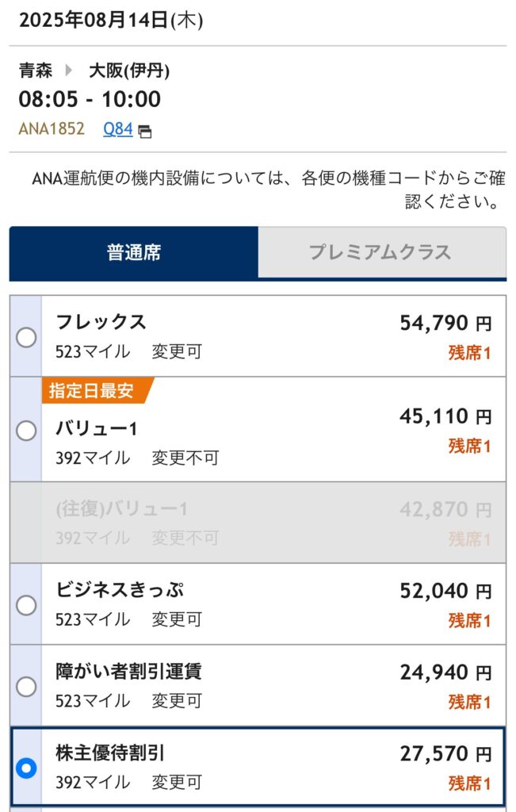Click the 24,940円 disability discount price
Viewport: 516px width, 812px height.
pos(445,672)
